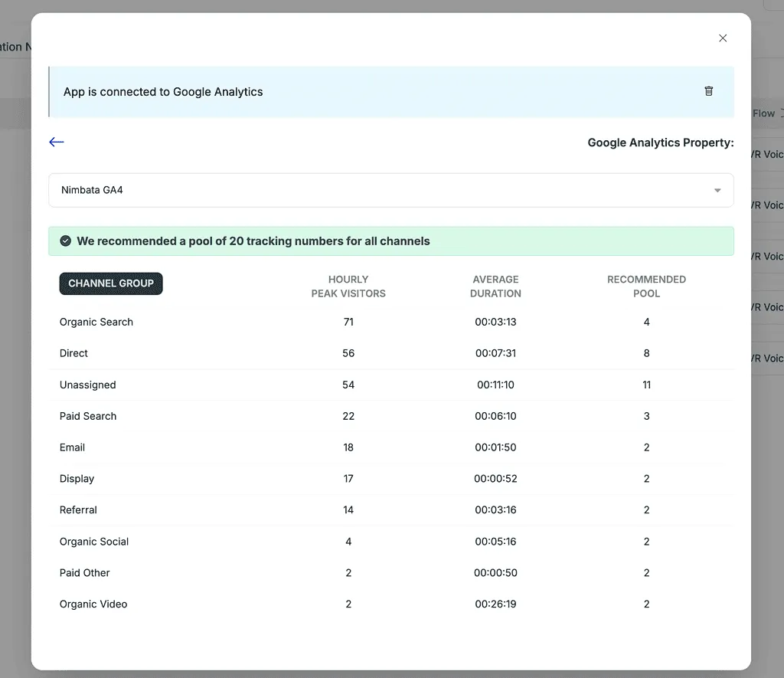Click the recommended pool value 4 for Organic Search
The height and width of the screenshot is (678, 784).
tap(646, 322)
